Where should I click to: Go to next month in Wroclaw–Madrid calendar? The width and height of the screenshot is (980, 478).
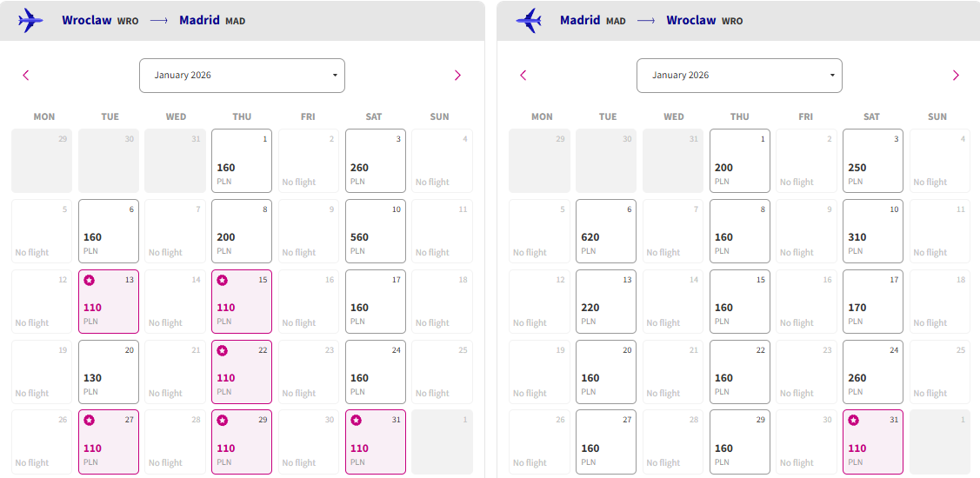click(x=457, y=76)
